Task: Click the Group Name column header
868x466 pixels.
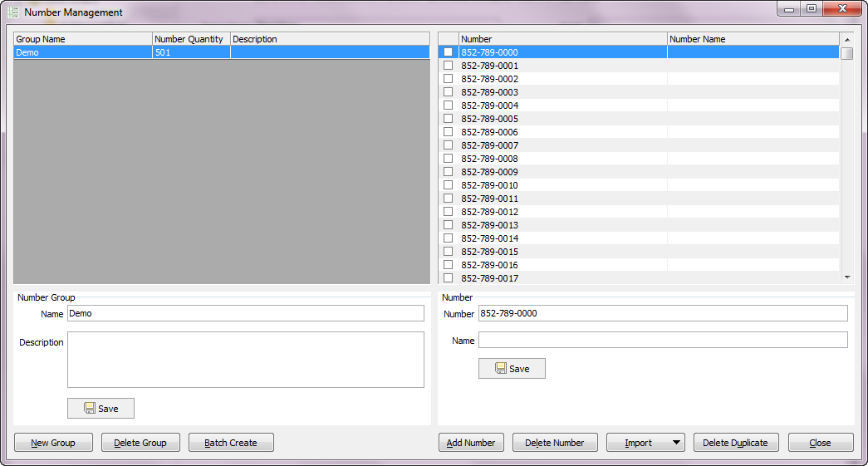Action: pyautogui.click(x=82, y=39)
